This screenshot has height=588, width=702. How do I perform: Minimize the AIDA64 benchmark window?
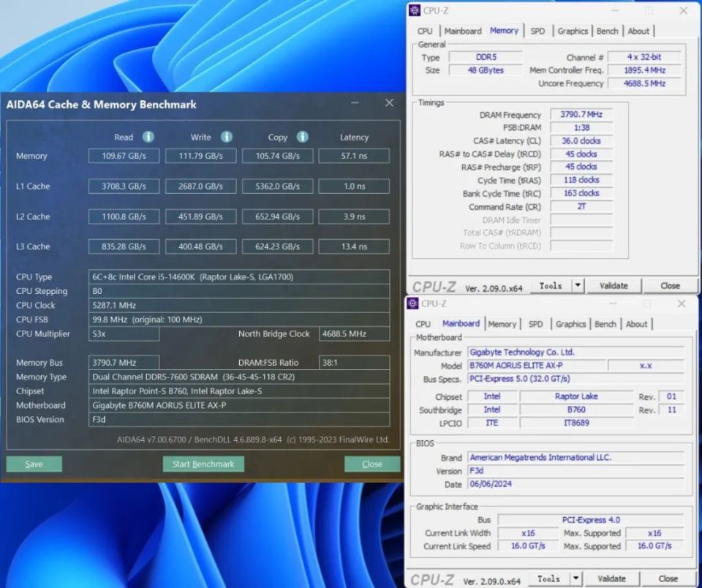click(x=355, y=103)
